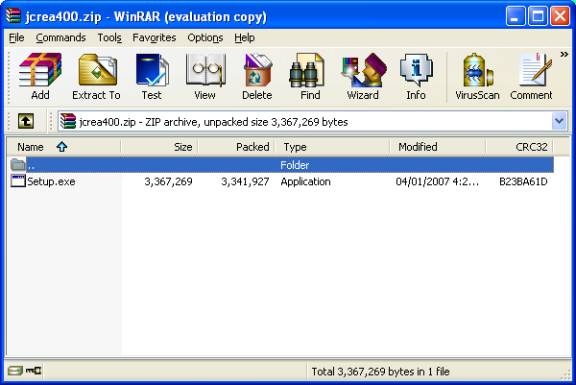The width and height of the screenshot is (576, 385).
Task: Click the jcrea400.zip address field
Action: click(x=312, y=121)
